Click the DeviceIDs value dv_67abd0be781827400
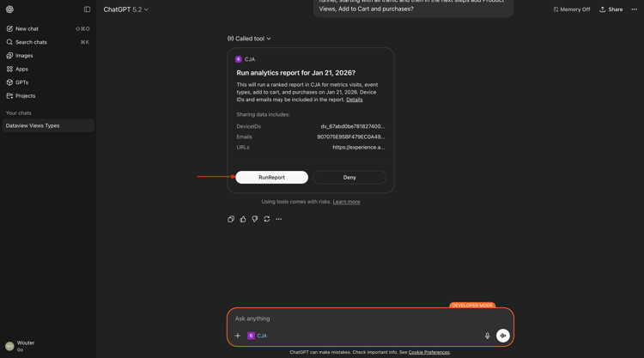Viewport: 644px width, 358px height. [352, 126]
